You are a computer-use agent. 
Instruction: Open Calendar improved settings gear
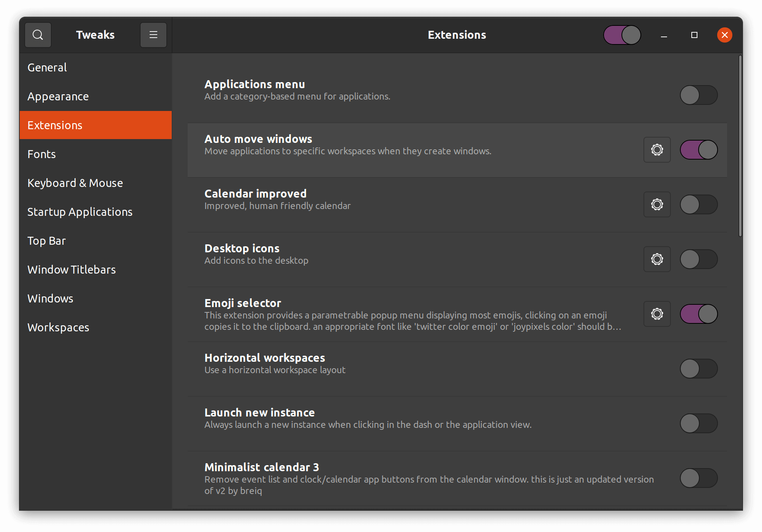pos(657,204)
